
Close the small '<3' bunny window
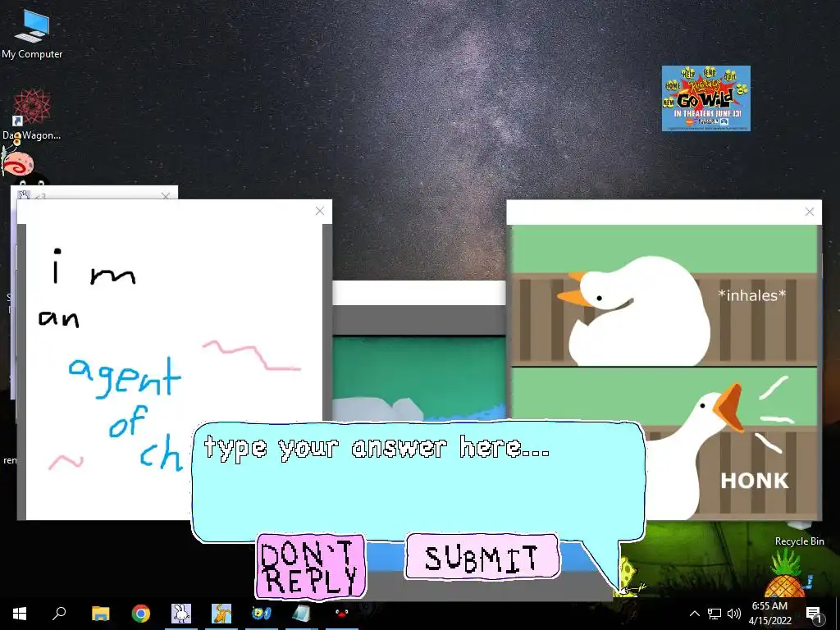pyautogui.click(x=166, y=196)
